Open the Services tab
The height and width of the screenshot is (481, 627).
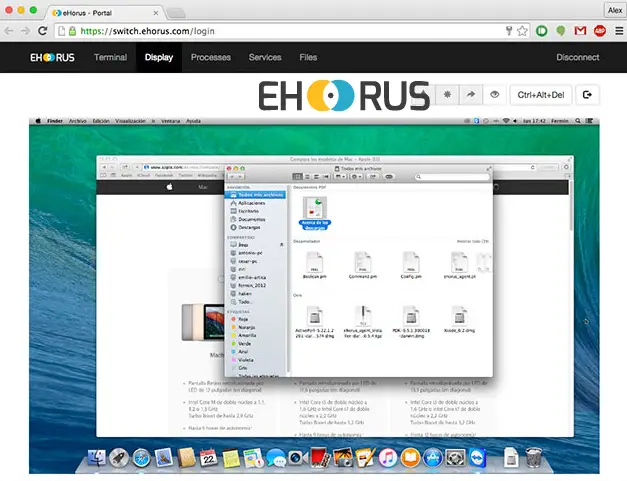(x=265, y=57)
